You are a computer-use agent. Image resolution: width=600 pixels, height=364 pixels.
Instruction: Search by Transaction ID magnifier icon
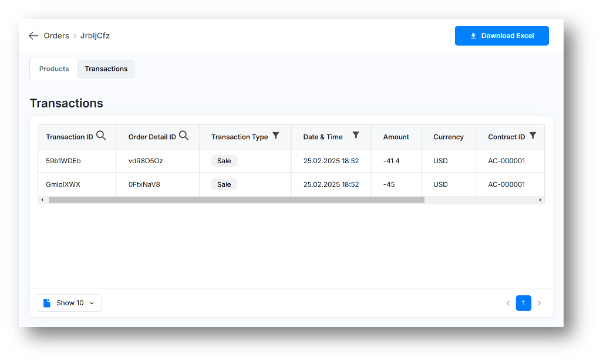[x=101, y=136]
